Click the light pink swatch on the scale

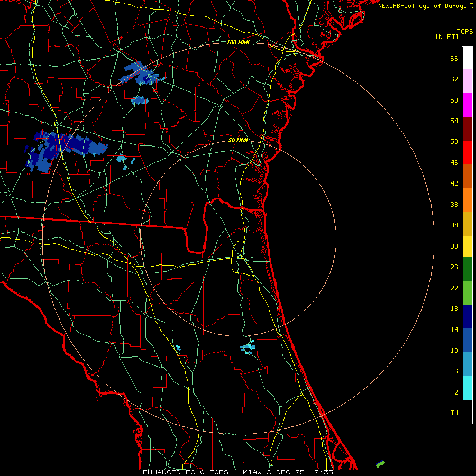click(467, 81)
